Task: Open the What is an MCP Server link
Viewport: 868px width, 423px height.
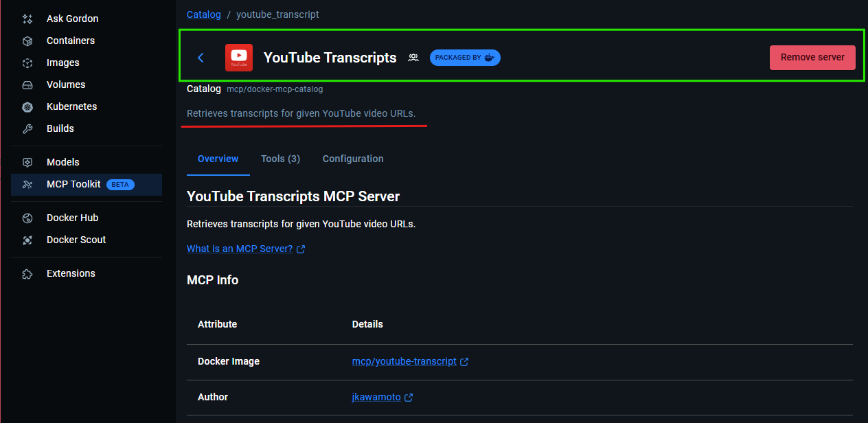Action: coord(240,249)
